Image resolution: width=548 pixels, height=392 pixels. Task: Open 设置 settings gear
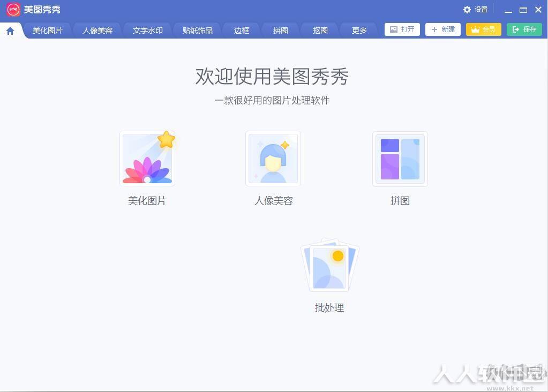tap(475, 10)
